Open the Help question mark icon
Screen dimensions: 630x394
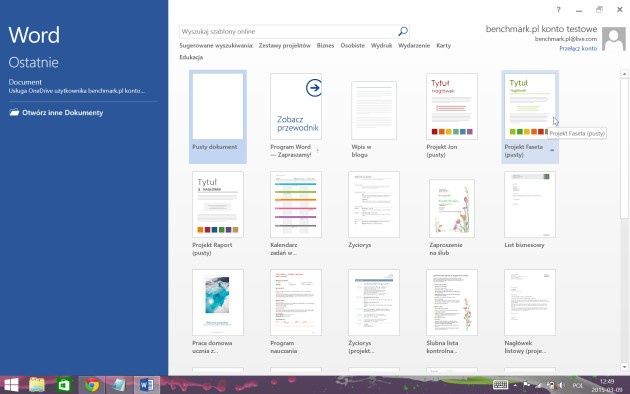pyautogui.click(x=558, y=10)
